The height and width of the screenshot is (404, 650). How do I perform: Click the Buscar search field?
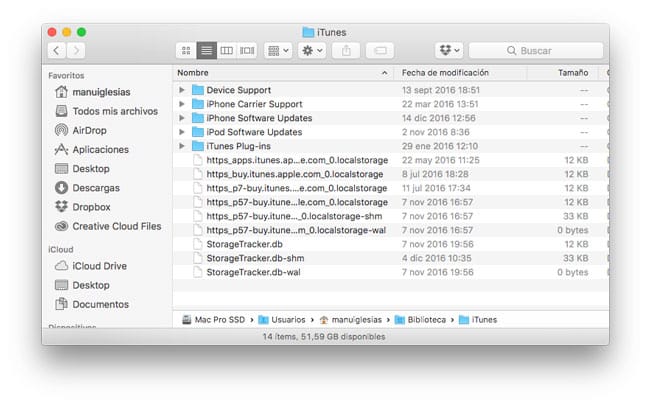click(536, 51)
